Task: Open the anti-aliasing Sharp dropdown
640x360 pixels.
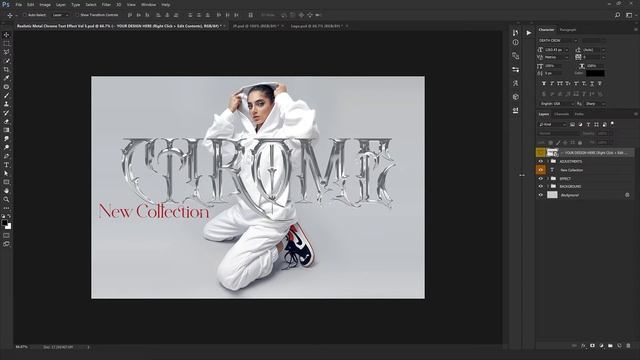Action: tap(595, 104)
